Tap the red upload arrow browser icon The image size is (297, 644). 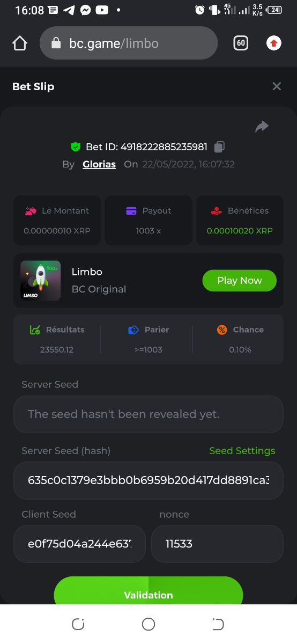(274, 43)
